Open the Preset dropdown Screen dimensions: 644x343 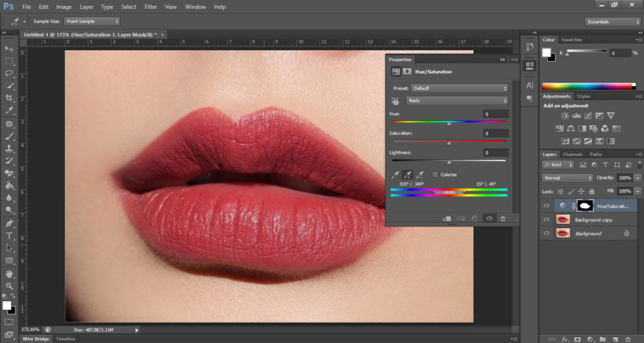(459, 88)
